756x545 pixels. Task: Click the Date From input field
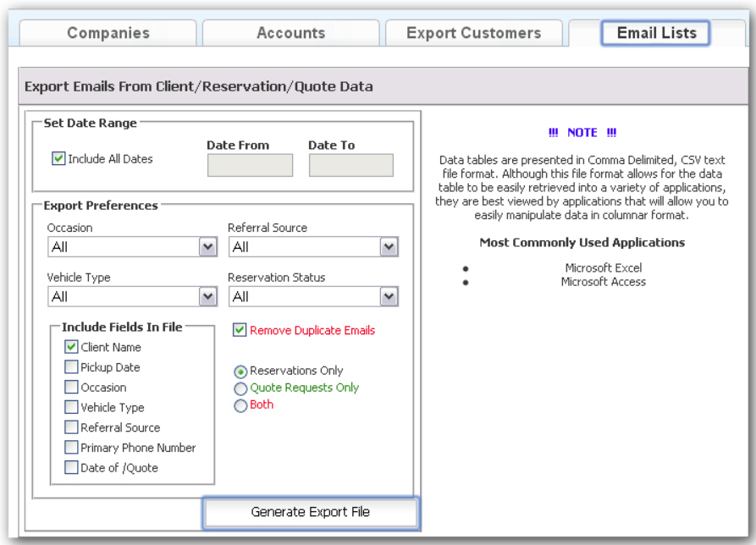coord(250,165)
